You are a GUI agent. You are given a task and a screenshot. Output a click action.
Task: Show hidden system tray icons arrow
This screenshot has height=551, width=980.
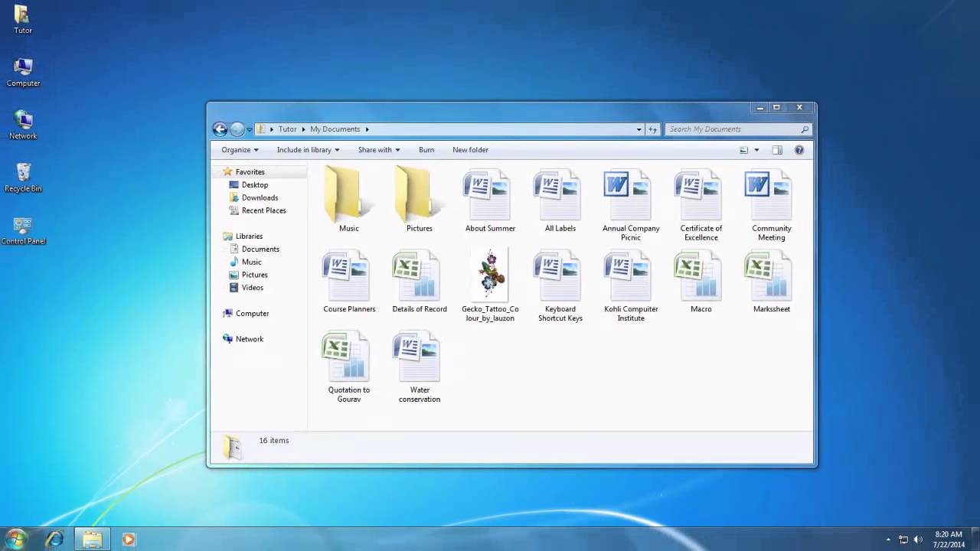click(888, 540)
